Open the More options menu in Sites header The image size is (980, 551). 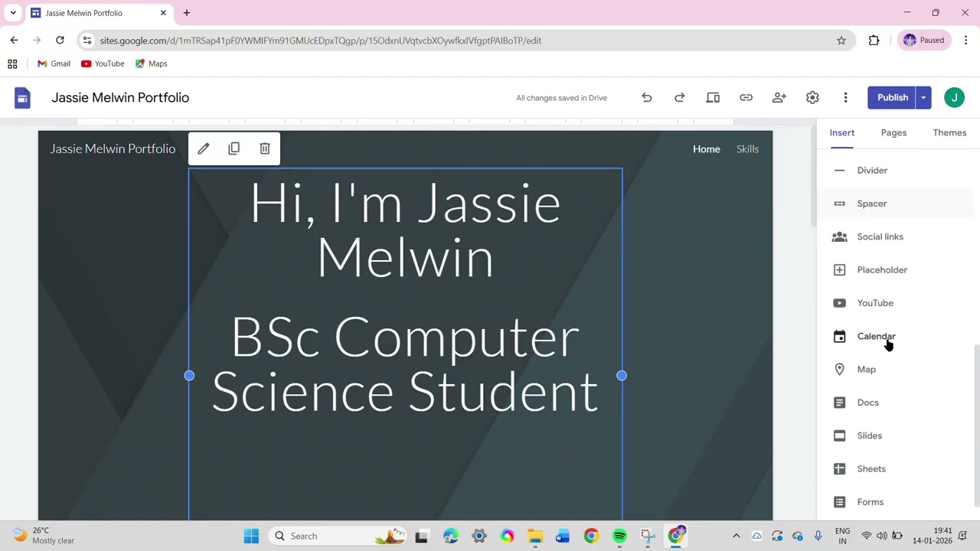click(845, 97)
